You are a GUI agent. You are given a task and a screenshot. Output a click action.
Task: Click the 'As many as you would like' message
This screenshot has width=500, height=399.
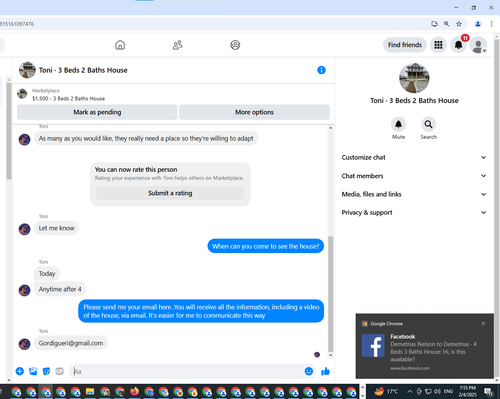(146, 138)
